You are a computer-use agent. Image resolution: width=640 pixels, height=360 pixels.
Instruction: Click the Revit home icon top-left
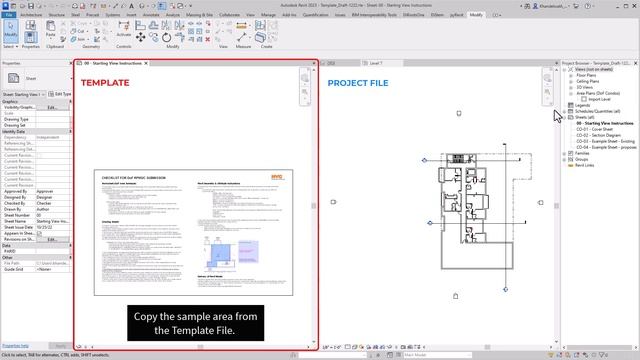point(6,6)
